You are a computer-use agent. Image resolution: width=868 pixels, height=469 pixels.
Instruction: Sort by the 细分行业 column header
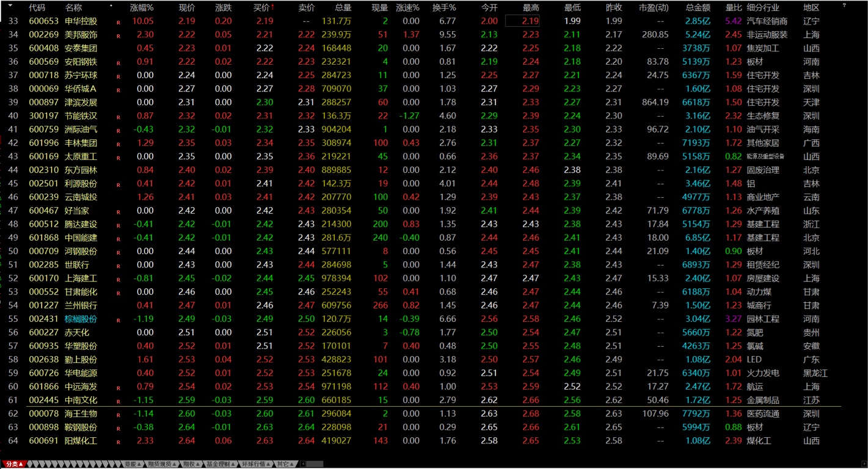[763, 8]
